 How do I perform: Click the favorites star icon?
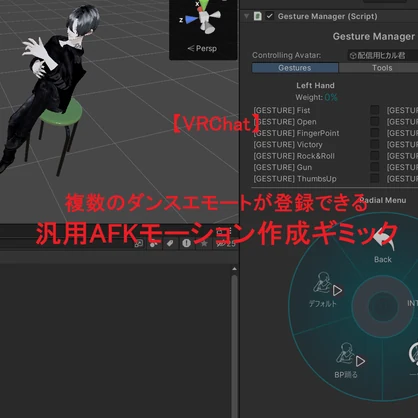click(x=204, y=244)
